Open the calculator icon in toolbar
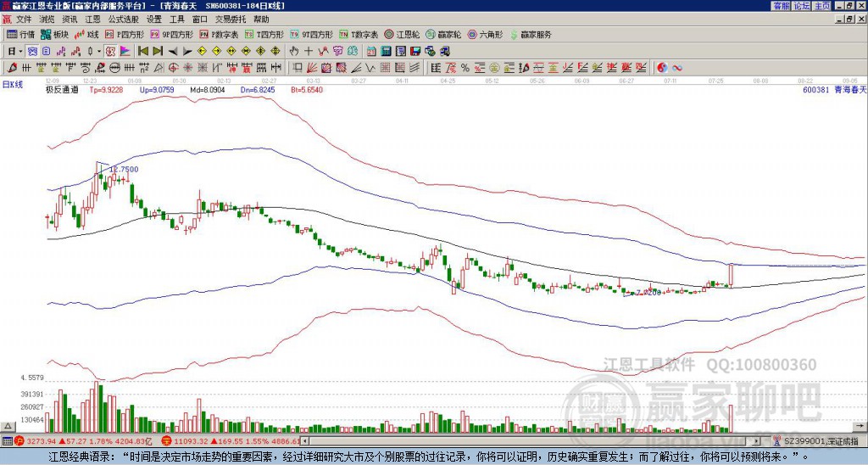 (387, 52)
